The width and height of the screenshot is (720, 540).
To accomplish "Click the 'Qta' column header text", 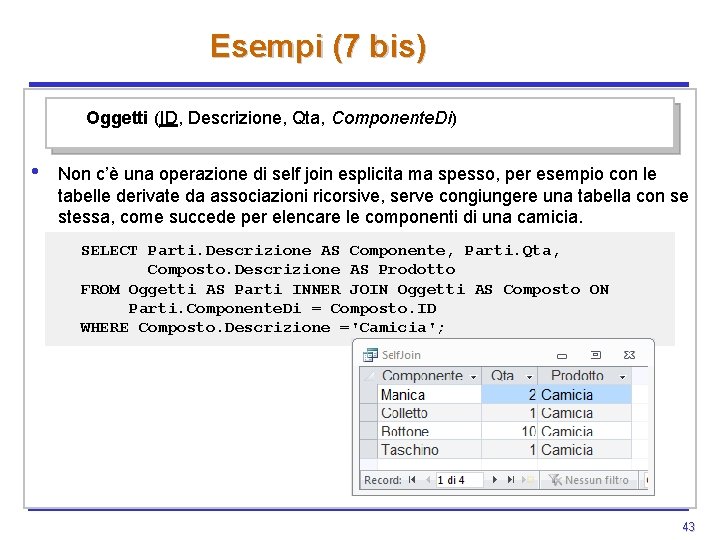I will click(x=502, y=376).
